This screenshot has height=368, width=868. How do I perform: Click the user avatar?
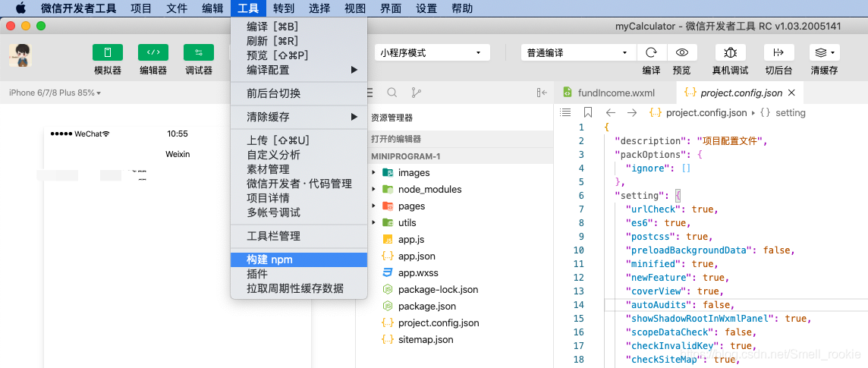click(x=20, y=55)
